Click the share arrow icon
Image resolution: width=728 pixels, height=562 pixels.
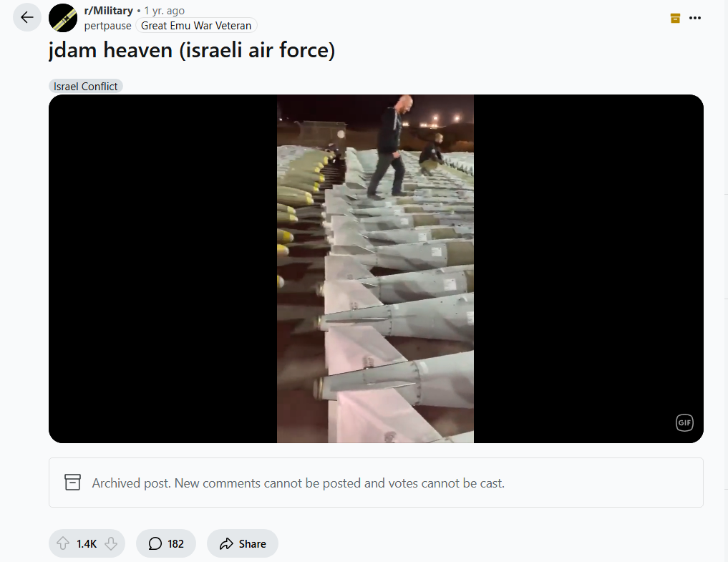226,543
